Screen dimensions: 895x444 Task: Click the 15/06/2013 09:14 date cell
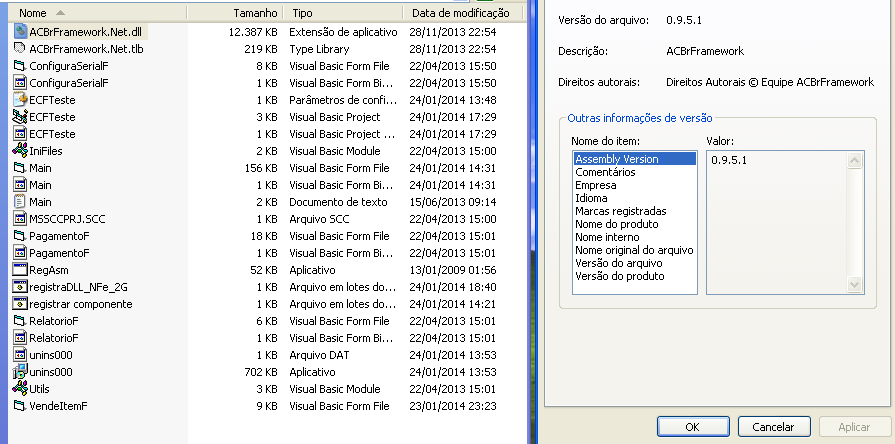click(x=453, y=202)
